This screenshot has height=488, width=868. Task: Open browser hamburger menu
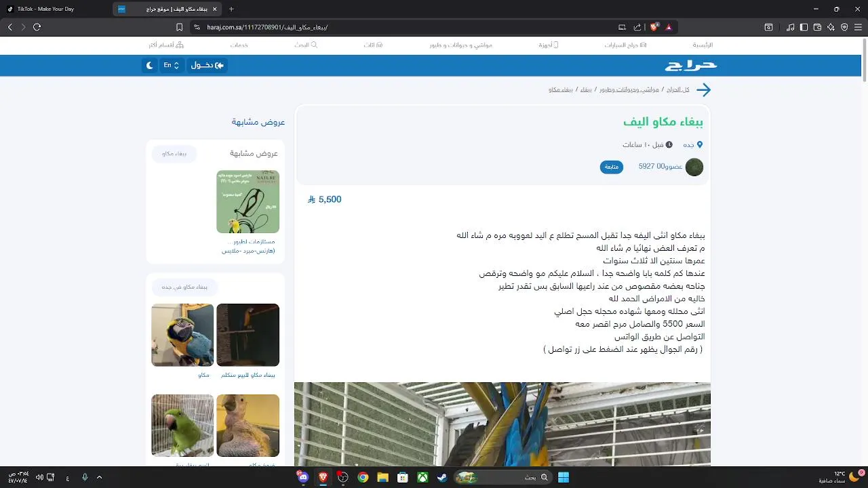tap(859, 27)
